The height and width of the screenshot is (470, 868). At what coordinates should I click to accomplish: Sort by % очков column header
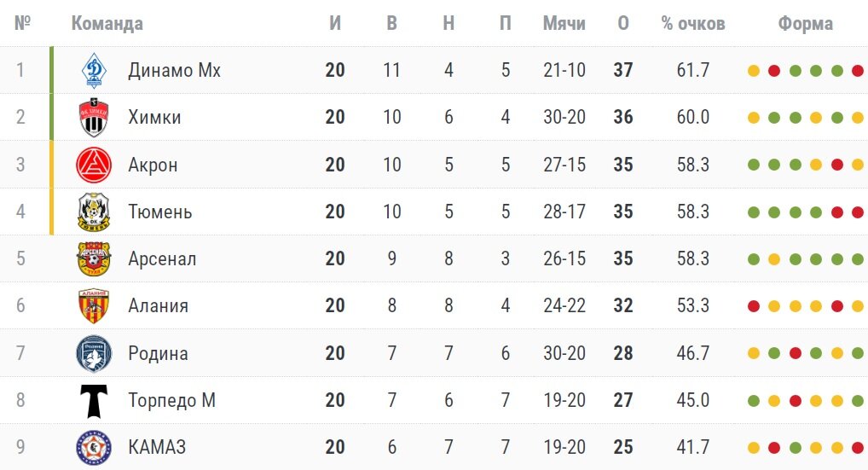click(693, 23)
